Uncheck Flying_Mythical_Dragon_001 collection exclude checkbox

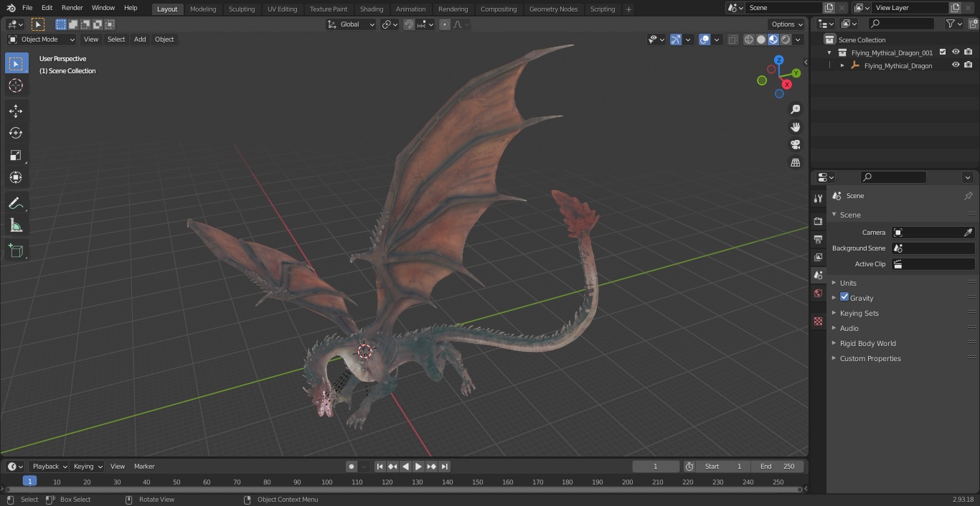(x=943, y=52)
